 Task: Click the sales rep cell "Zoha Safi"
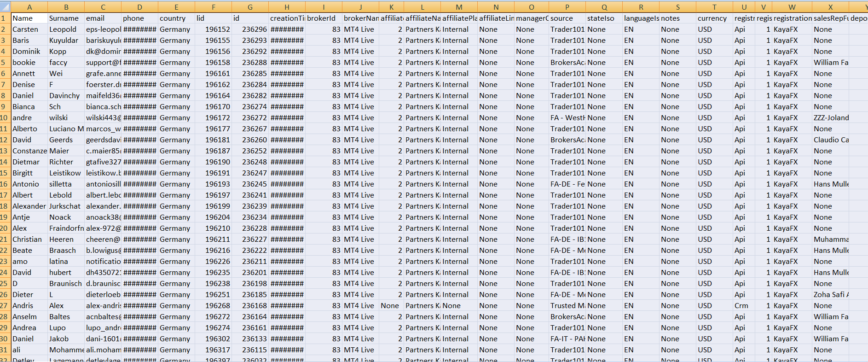pyautogui.click(x=831, y=295)
